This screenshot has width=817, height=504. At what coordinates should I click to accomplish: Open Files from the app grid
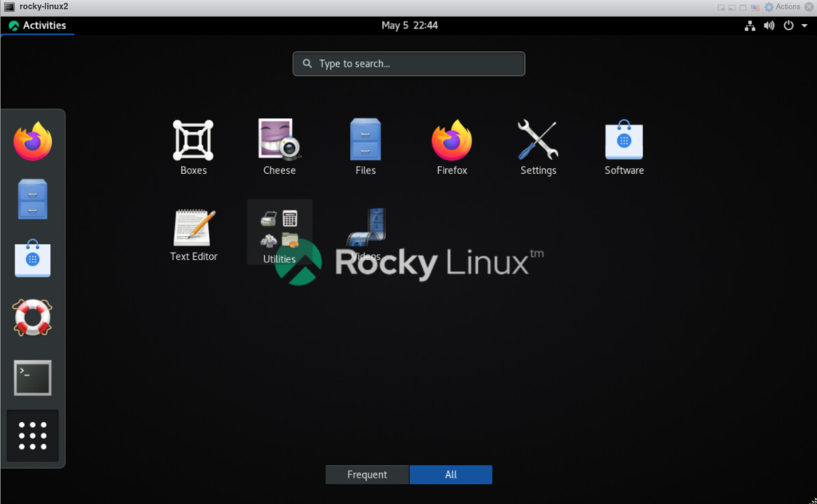[x=365, y=148]
